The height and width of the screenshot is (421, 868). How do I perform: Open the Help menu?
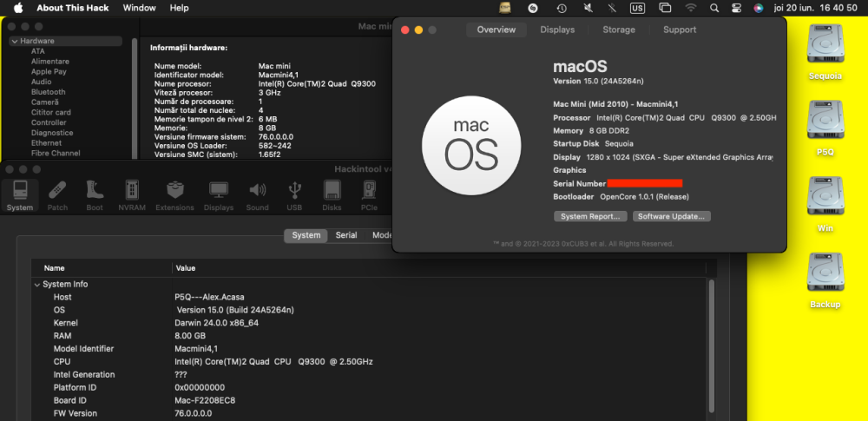click(x=179, y=8)
